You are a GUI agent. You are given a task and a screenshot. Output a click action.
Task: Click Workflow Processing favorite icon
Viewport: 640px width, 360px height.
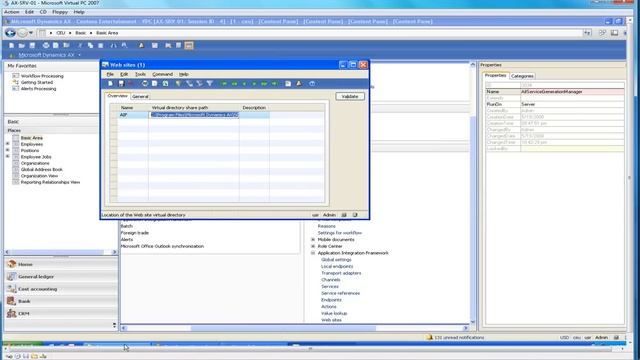[16, 76]
